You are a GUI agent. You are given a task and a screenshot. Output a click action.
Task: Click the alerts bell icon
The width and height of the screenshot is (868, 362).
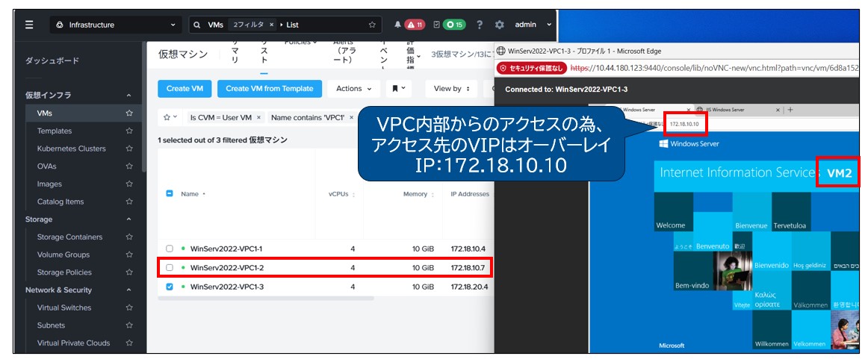[398, 25]
